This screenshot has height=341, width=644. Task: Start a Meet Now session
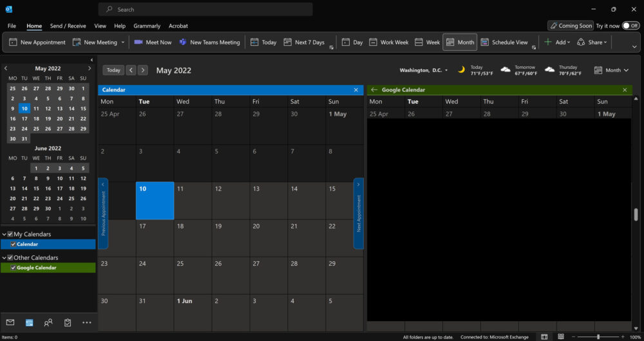coord(153,42)
